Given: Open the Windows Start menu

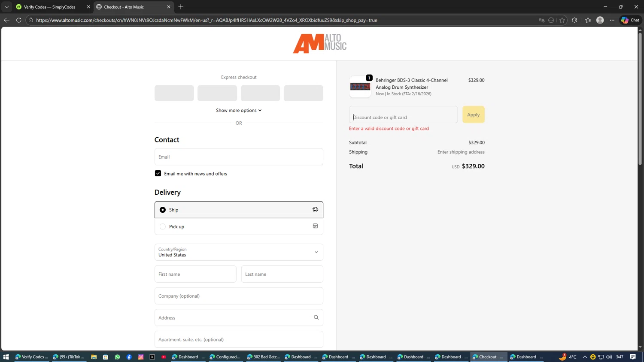Looking at the screenshot, I should coord(6,357).
